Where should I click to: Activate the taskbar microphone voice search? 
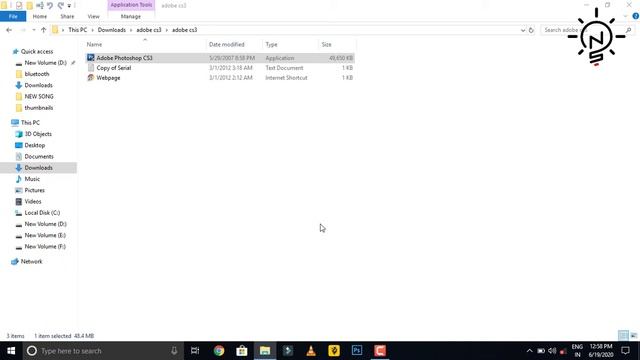point(174,351)
